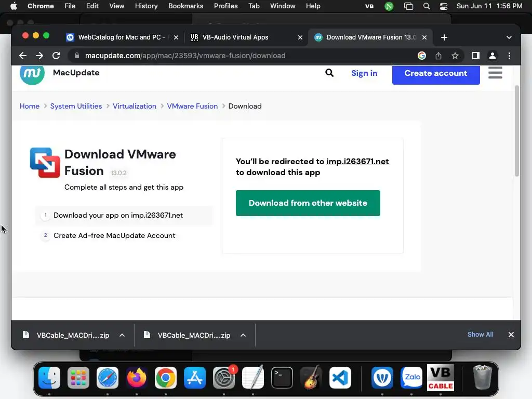Click the page vertical scrollbar

pyautogui.click(x=517, y=130)
